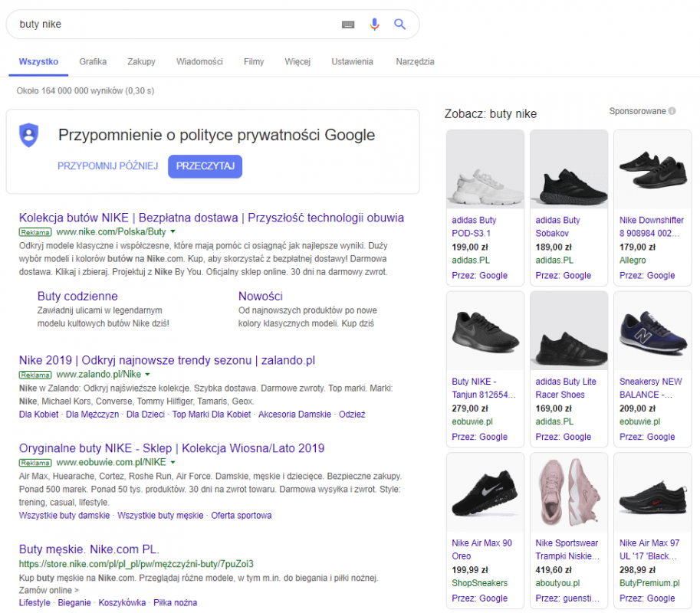The height and width of the screenshot is (613, 700).
Task: Open the Zakupy tab
Action: click(141, 62)
